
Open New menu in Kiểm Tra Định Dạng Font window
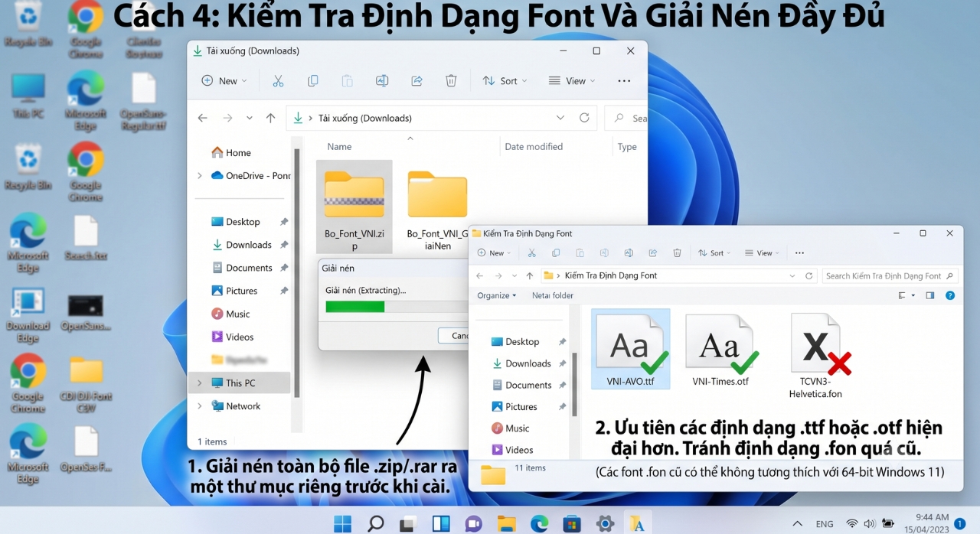coord(495,252)
